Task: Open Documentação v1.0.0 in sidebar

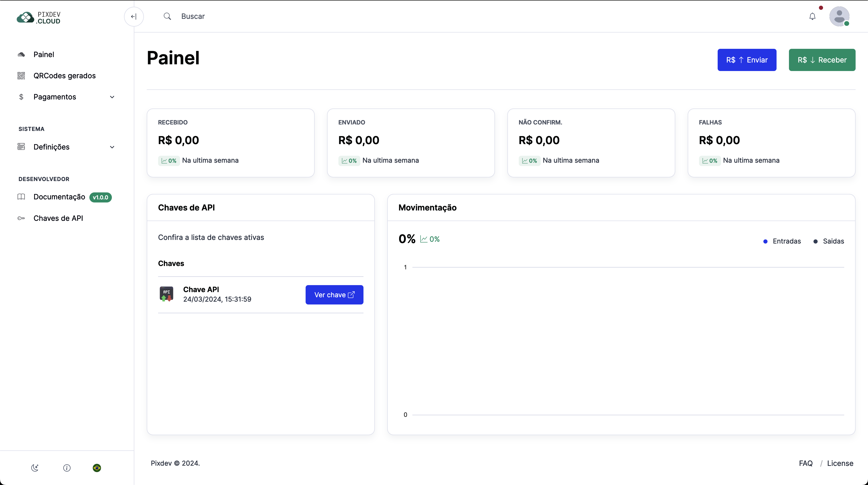Action: [59, 197]
